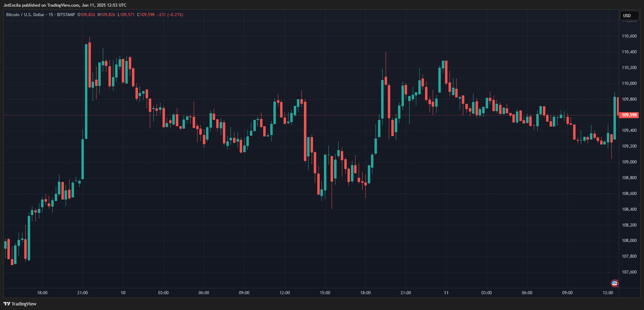This screenshot has height=310, width=644.
Task: Click the 108,400 price axis label
Action: [x=629, y=209]
